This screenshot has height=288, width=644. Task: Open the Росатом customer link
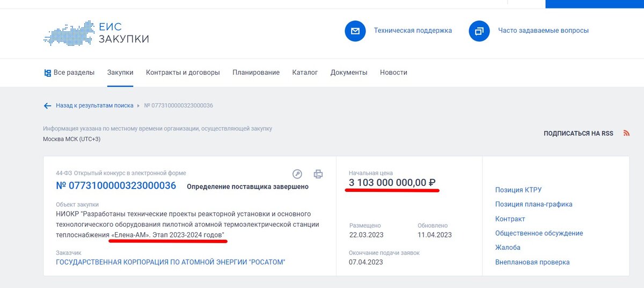(171, 262)
